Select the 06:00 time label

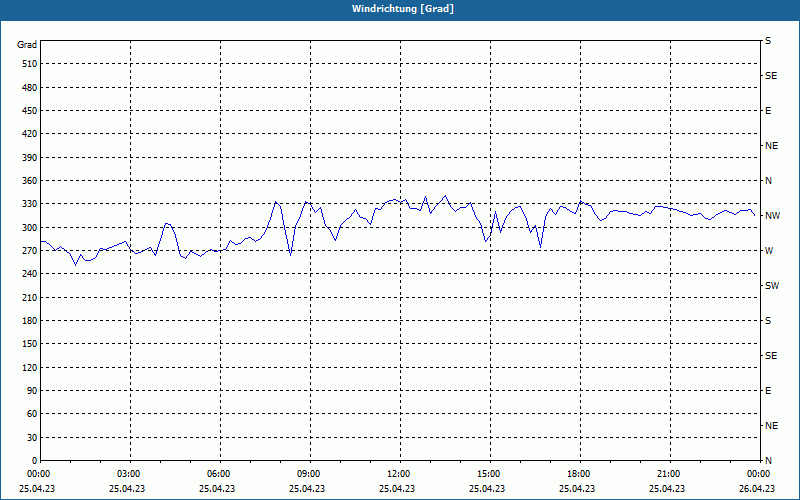(219, 474)
